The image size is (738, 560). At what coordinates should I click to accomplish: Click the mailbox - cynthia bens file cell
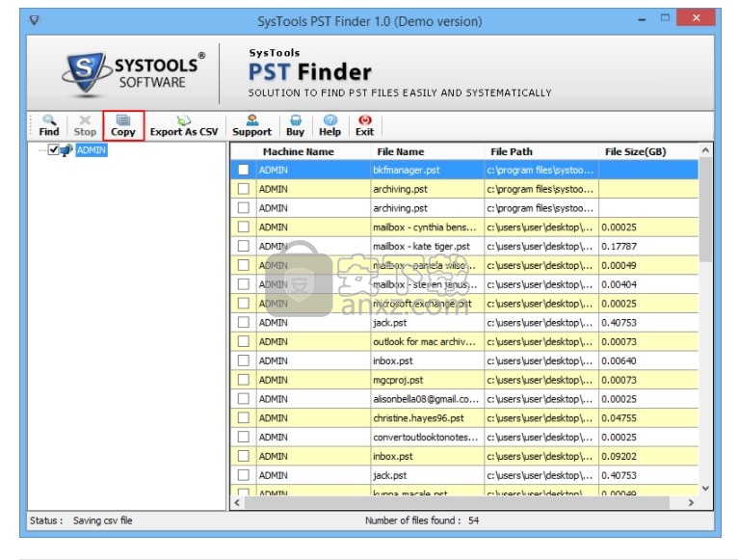[428, 227]
